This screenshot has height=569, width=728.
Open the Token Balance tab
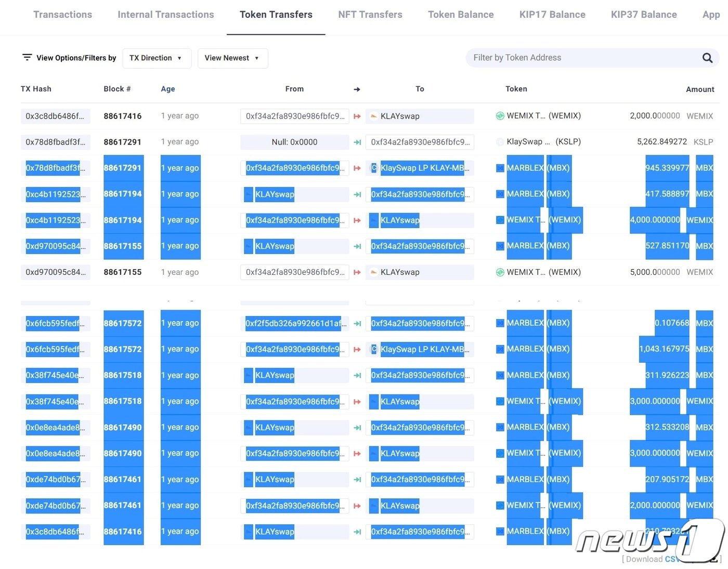click(x=461, y=15)
